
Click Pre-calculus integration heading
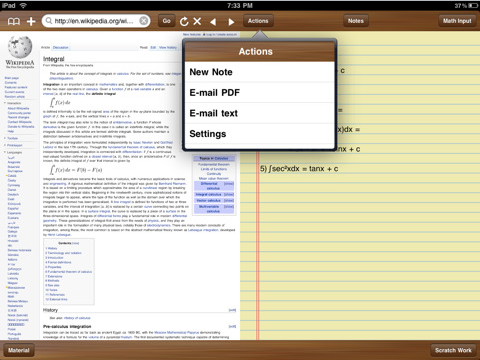tap(67, 326)
